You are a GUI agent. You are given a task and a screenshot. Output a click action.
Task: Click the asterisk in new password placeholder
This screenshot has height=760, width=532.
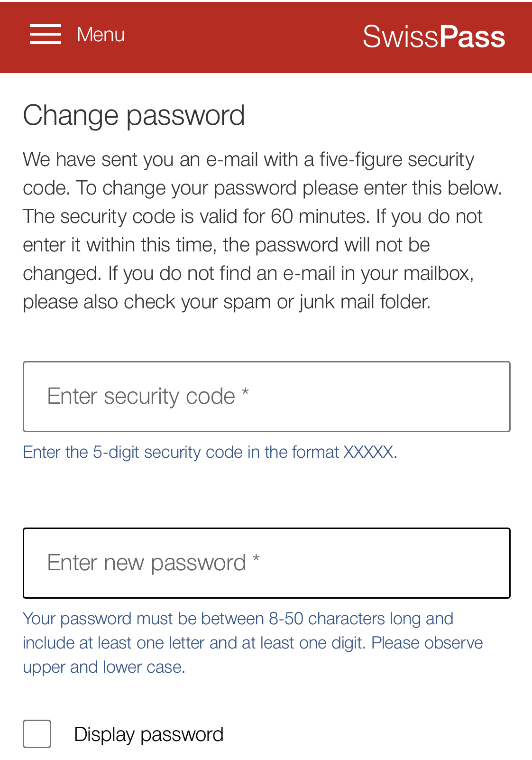pyautogui.click(x=256, y=559)
